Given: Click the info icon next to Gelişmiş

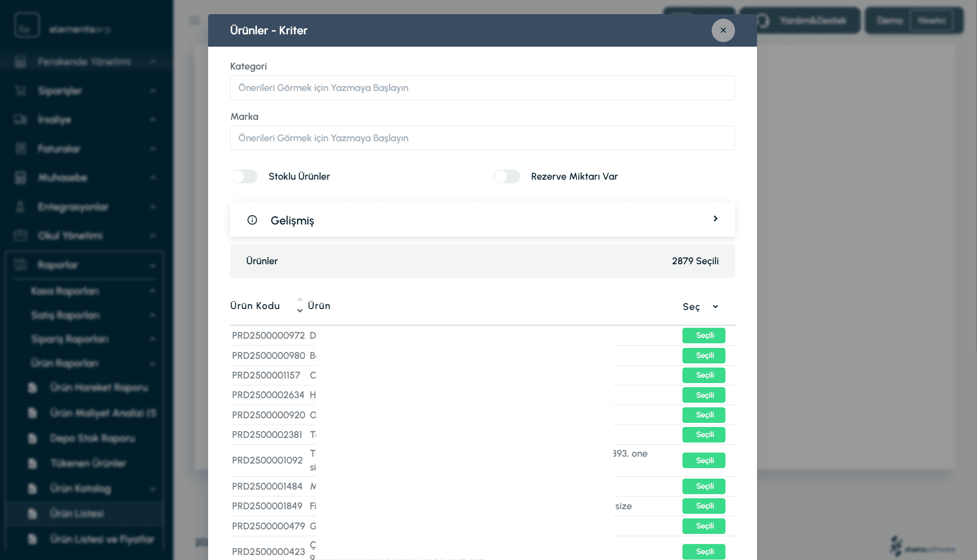Looking at the screenshot, I should point(252,220).
